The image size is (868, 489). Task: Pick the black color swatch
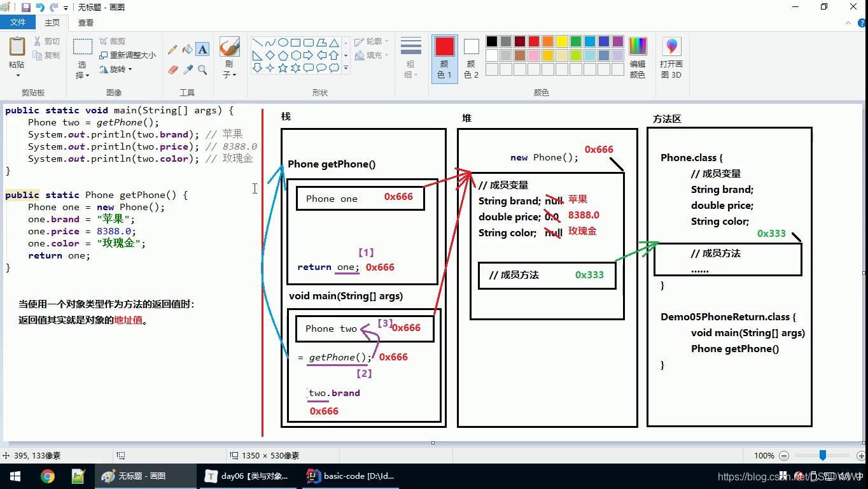(492, 41)
